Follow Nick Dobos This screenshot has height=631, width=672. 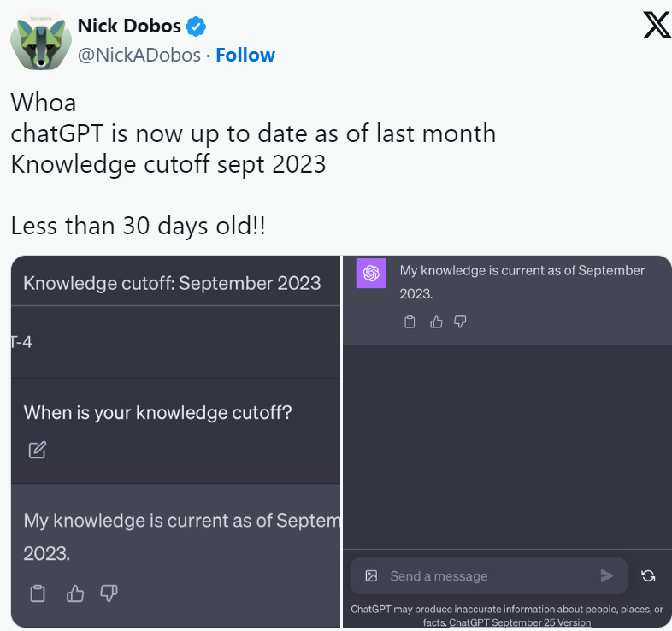pyautogui.click(x=245, y=55)
